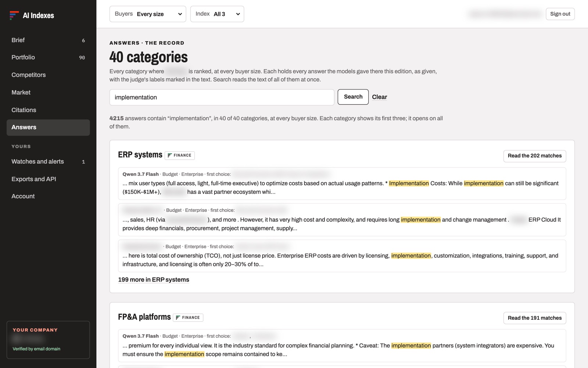
Task: Read the 191 matches in FP&A platforms
Action: click(x=535, y=318)
